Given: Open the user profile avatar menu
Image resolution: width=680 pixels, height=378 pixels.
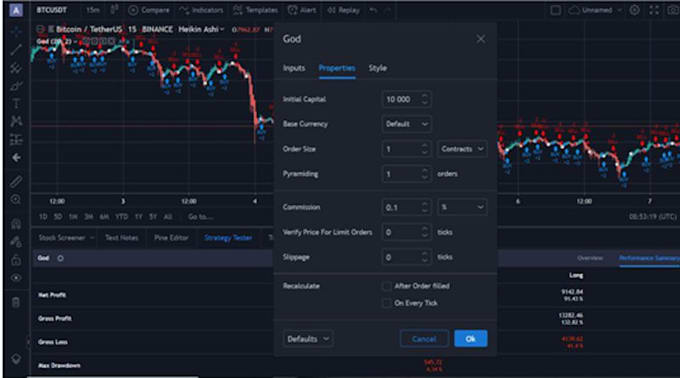Looking at the screenshot, I should 16,10.
